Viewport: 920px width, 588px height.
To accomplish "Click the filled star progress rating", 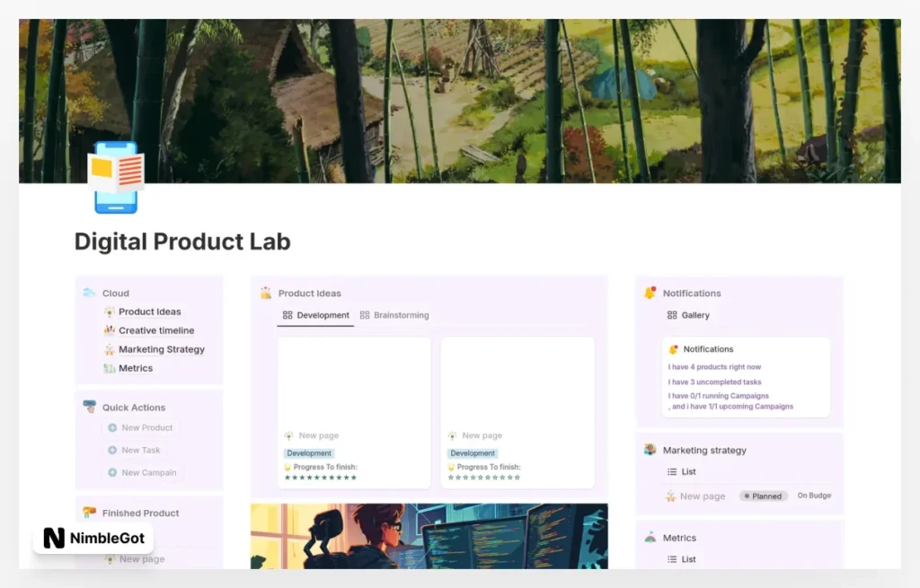I will pos(321,478).
